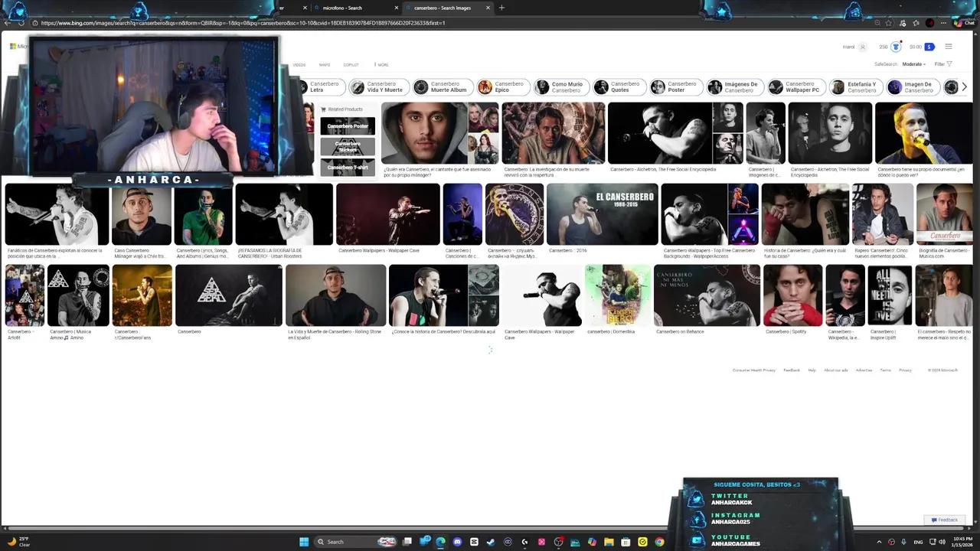The width and height of the screenshot is (980, 551).
Task: Select the Como Murio Canserbero chip
Action: 560,87
